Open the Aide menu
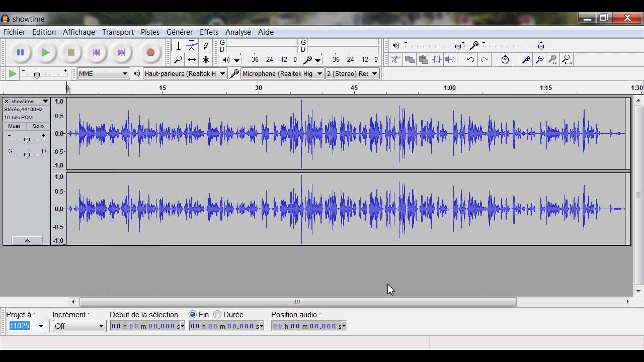The height and width of the screenshot is (362, 644). tap(266, 32)
